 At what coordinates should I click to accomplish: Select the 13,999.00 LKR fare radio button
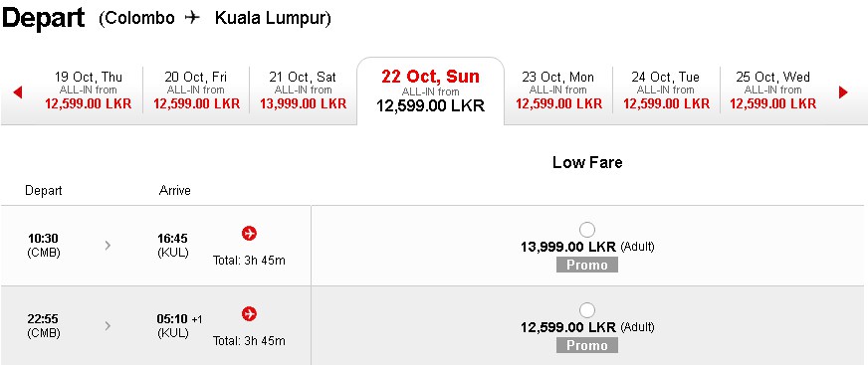[x=586, y=230]
